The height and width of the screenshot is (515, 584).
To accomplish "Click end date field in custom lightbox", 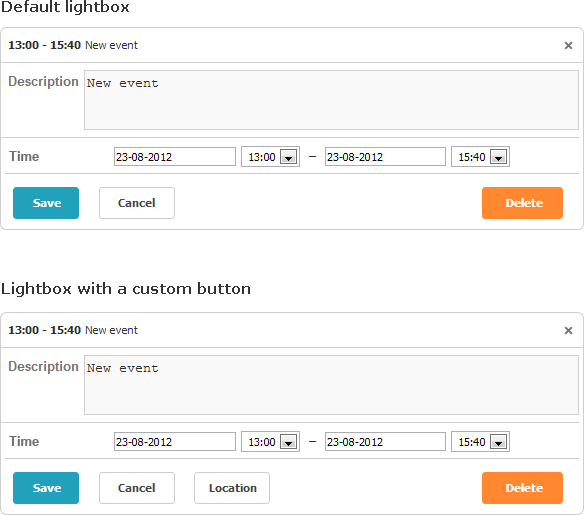I will [x=385, y=442].
